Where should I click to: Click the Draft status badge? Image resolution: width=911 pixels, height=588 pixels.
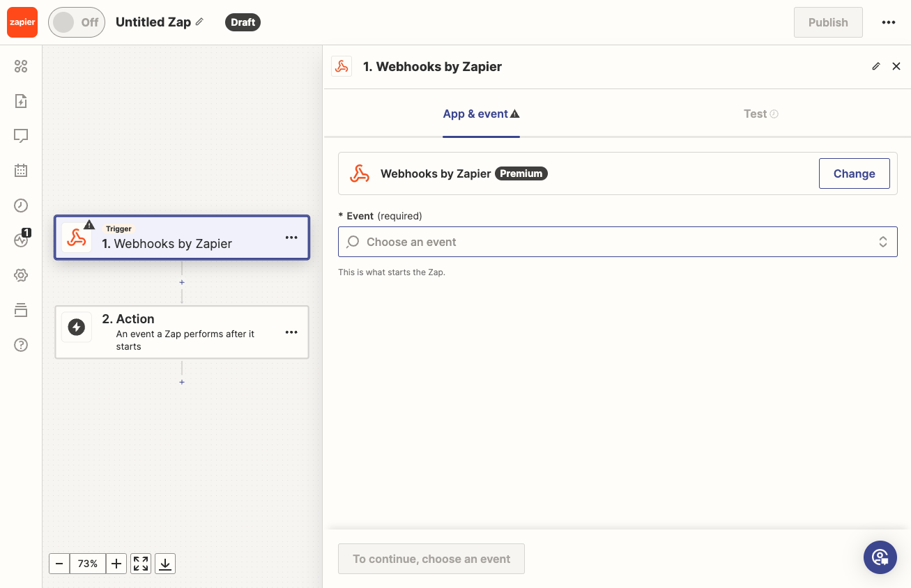pyautogui.click(x=243, y=22)
